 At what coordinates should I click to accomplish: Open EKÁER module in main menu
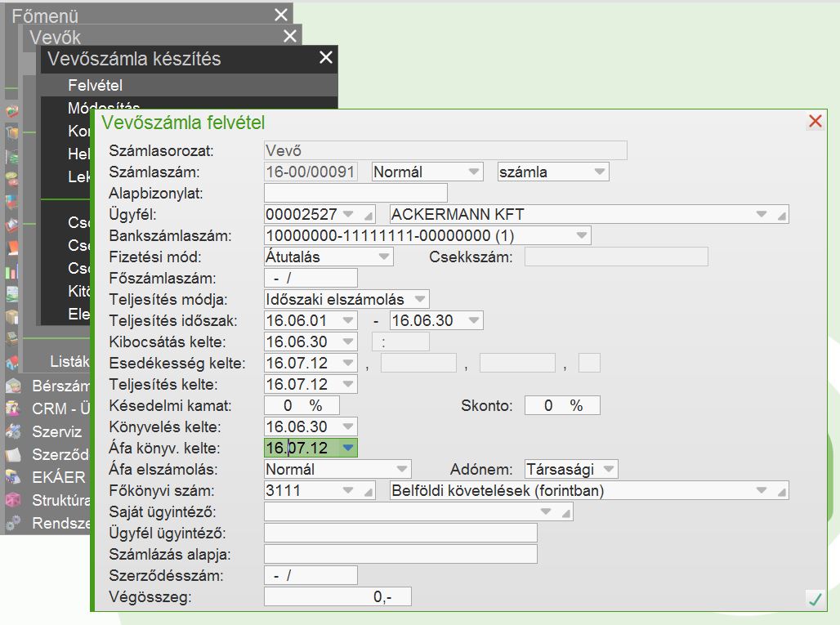[x=58, y=476]
